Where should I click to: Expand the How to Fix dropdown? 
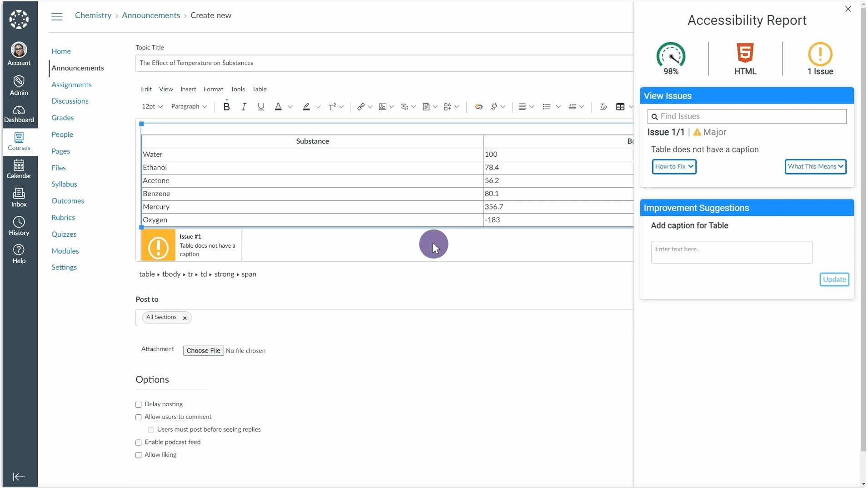pos(674,167)
